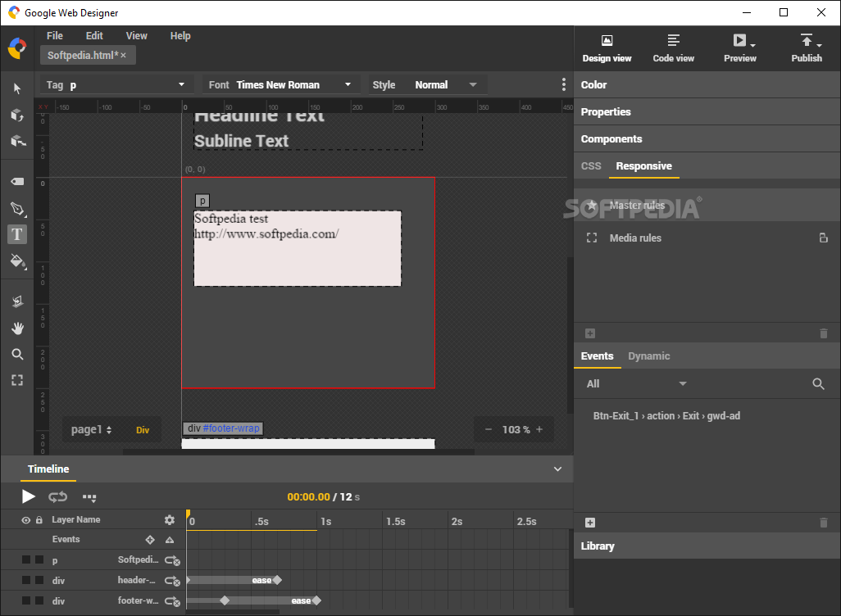The height and width of the screenshot is (616, 841).
Task: Open the Edit menu
Action: [94, 36]
